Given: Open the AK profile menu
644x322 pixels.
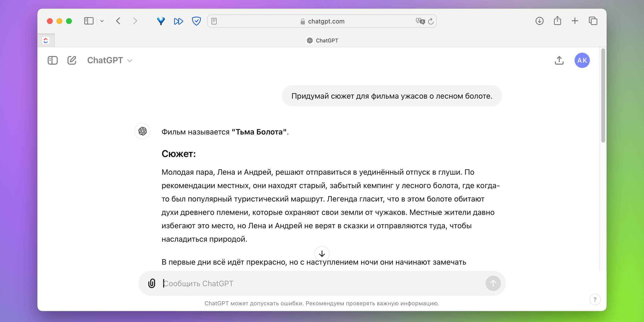Looking at the screenshot, I should coord(582,60).
